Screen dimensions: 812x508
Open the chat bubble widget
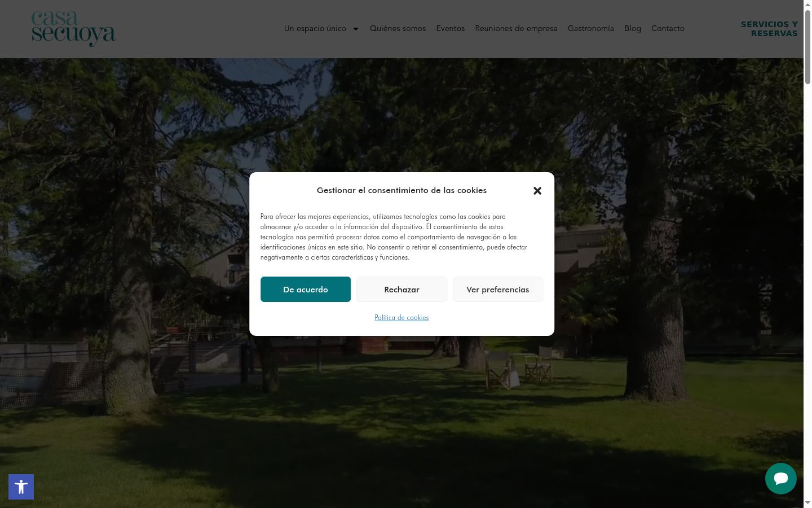point(780,479)
